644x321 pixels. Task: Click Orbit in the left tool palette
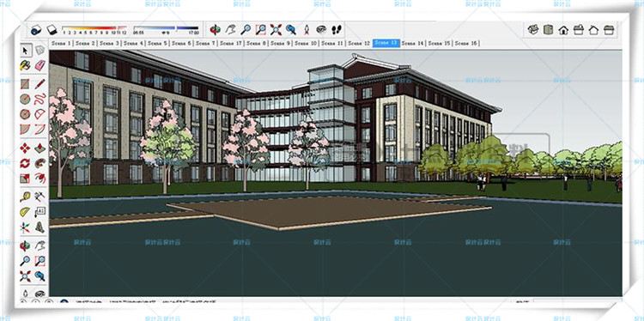pos(25,245)
